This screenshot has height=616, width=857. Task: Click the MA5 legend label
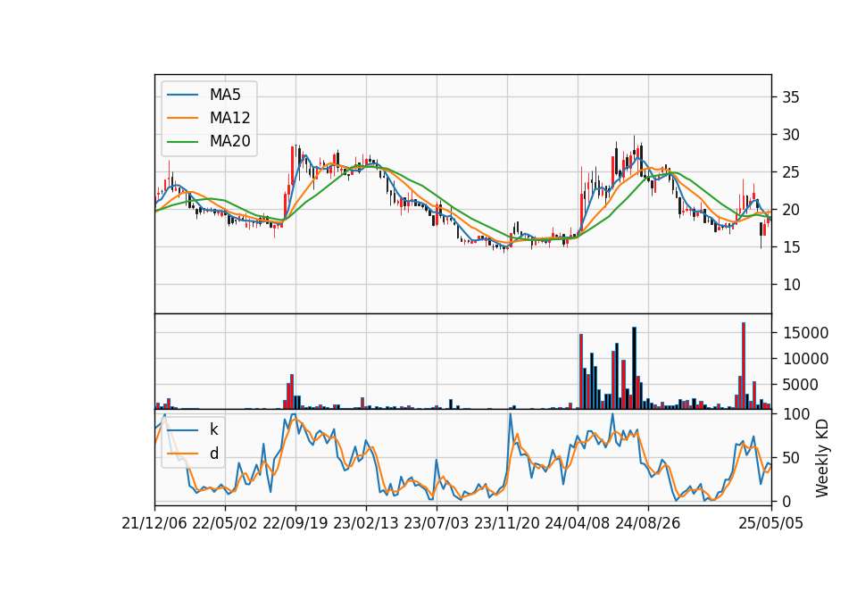[x=225, y=95]
